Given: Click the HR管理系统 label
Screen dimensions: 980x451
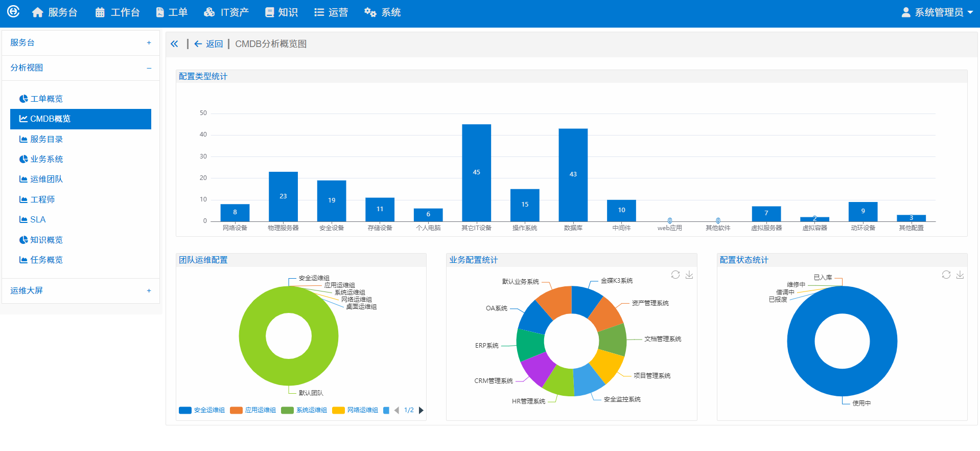Looking at the screenshot, I should click(x=528, y=401).
